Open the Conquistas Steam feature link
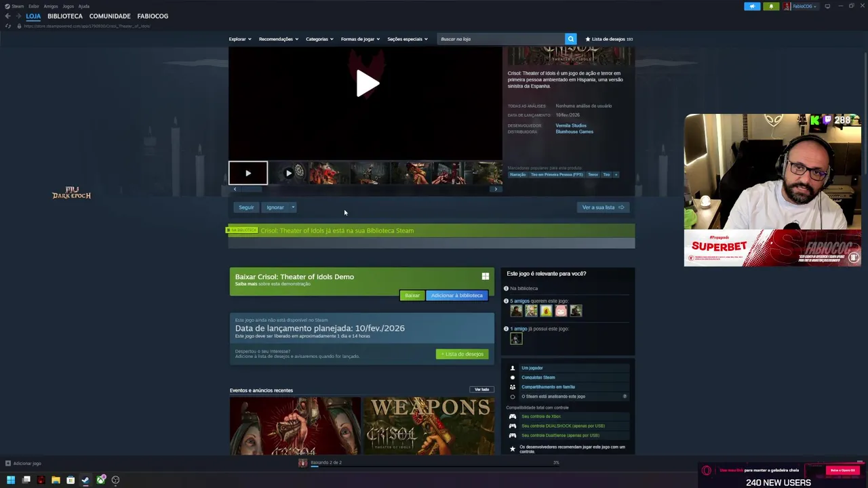 (538, 378)
